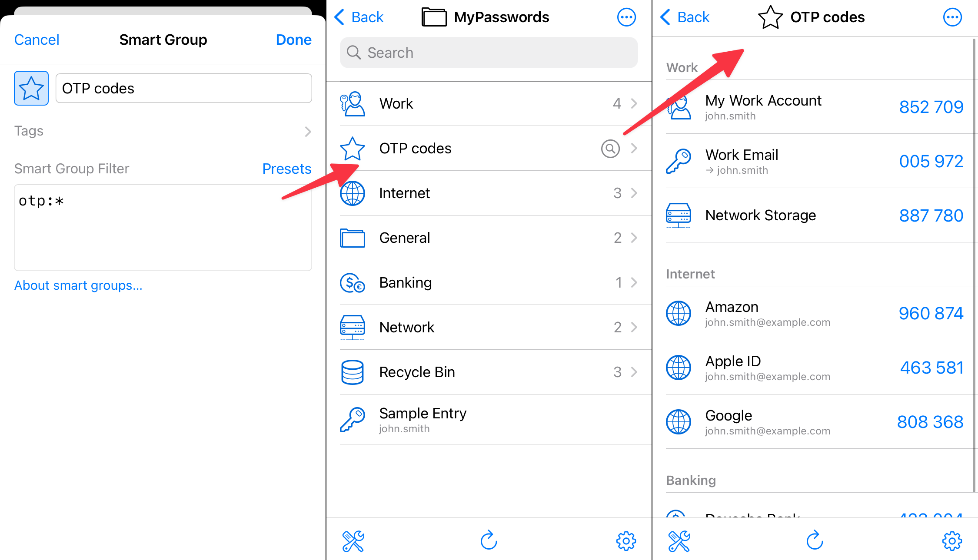Tap the Recycle Bin database icon

353,372
